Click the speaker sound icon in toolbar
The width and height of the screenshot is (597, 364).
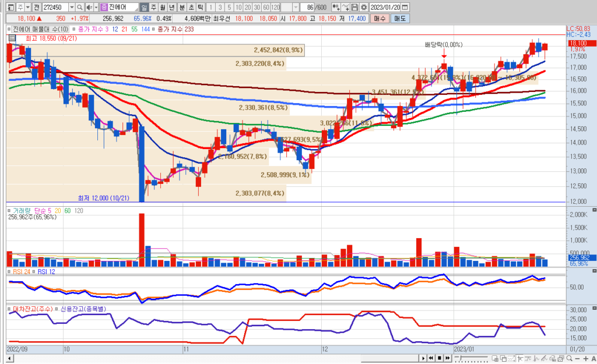point(88,8)
